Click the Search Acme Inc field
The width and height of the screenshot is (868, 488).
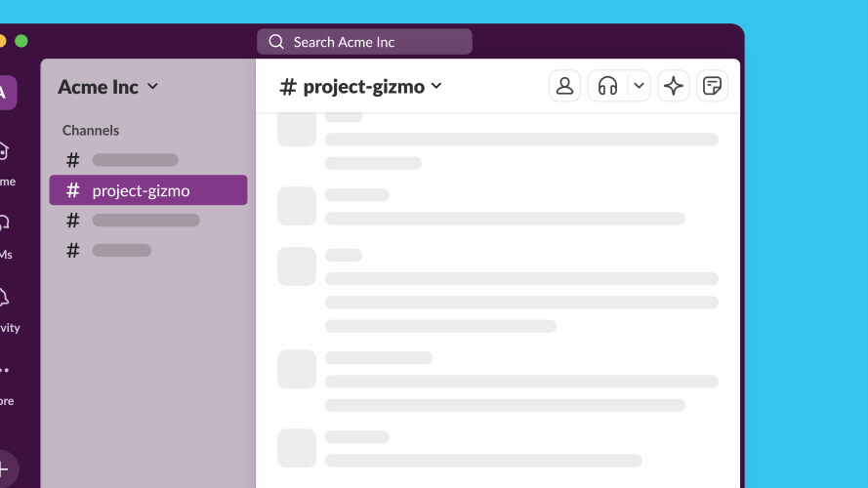pyautogui.click(x=364, y=42)
